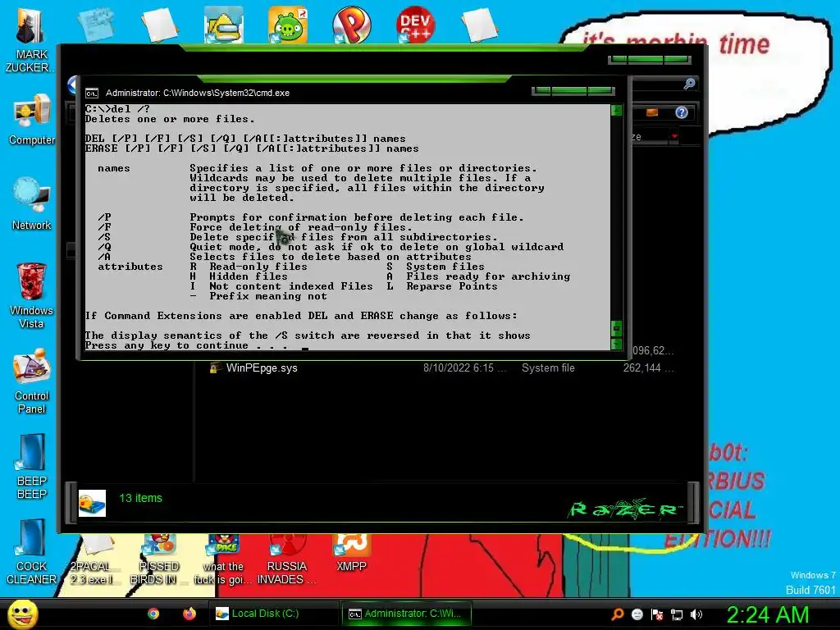Image resolution: width=840 pixels, height=630 pixels.
Task: Open the red P logo desktop icon
Action: pos(351,25)
